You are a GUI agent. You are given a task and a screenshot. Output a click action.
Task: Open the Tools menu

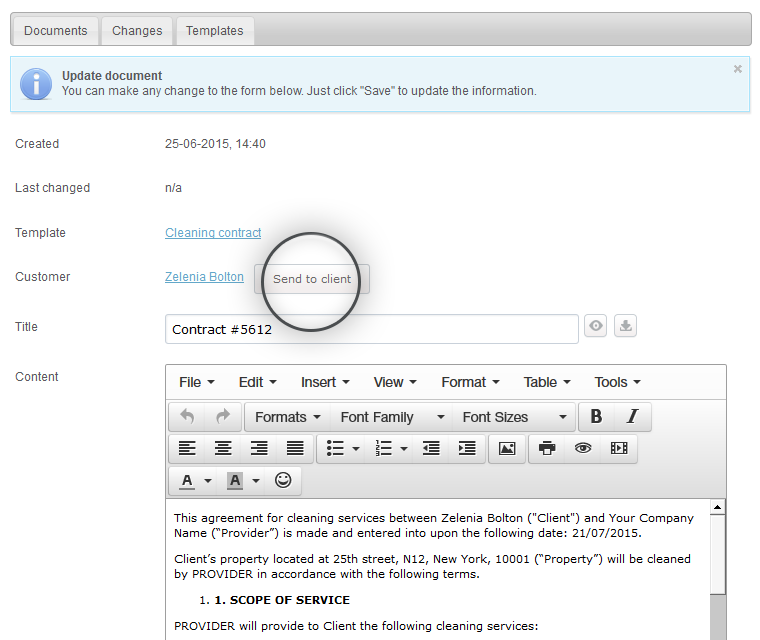(x=618, y=383)
